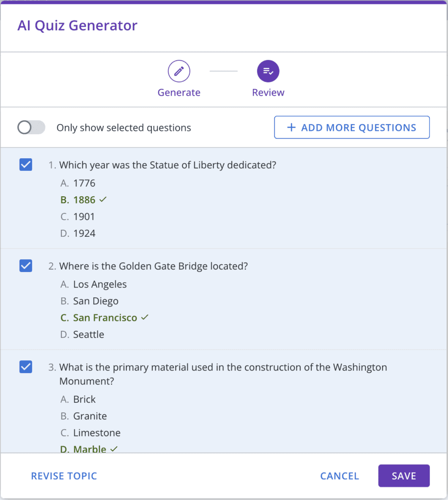Click the question text about Statue of Liberty
The height and width of the screenshot is (500, 448).
[x=167, y=165]
